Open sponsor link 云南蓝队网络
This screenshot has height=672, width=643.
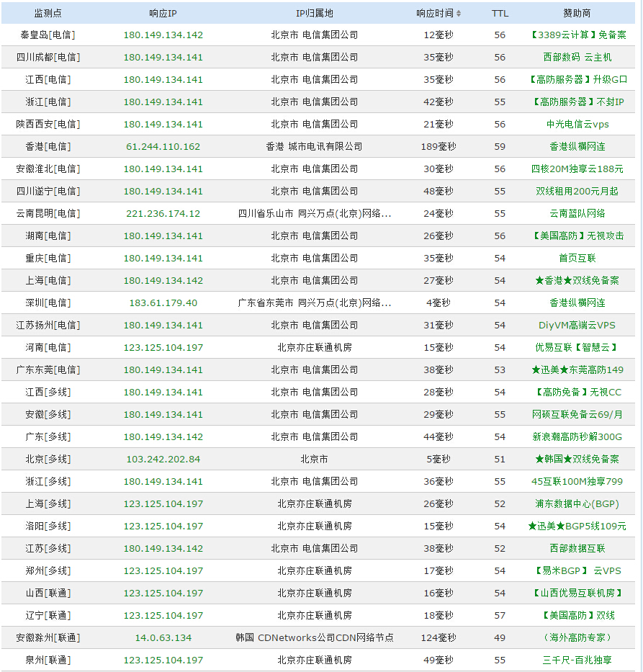[577, 213]
